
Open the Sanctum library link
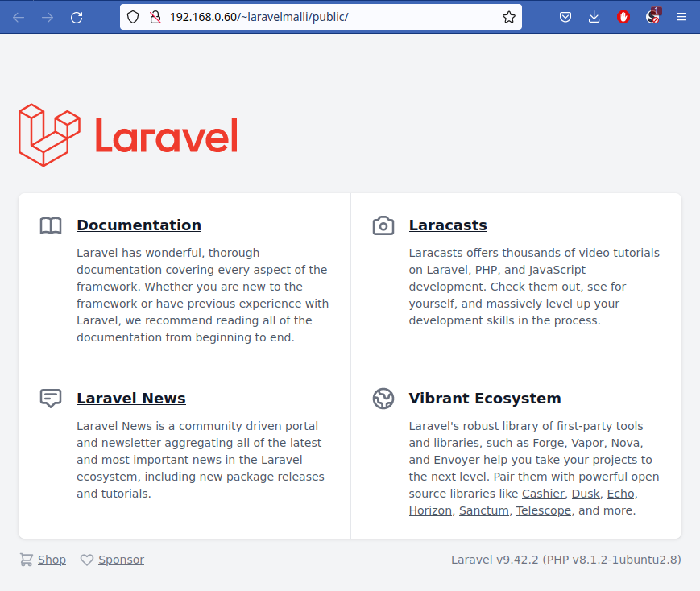pos(484,510)
